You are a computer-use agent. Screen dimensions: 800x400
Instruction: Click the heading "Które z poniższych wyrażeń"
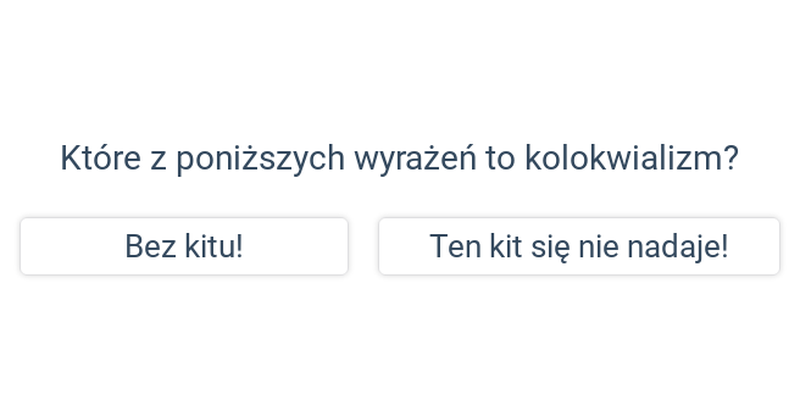click(268, 159)
